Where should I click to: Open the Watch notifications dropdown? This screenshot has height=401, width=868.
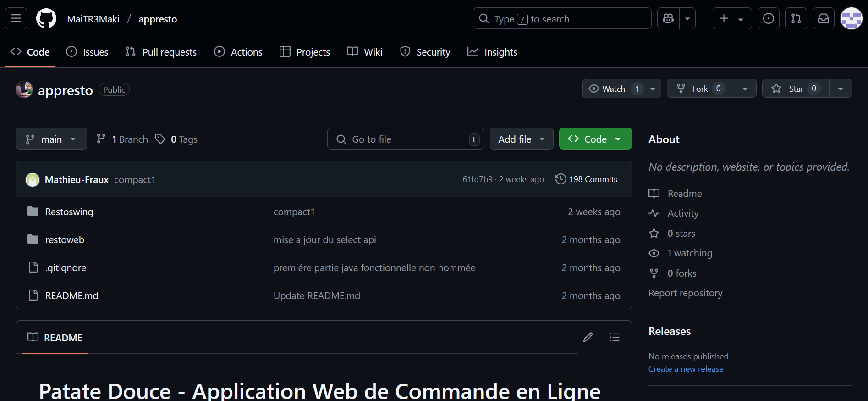coord(621,89)
